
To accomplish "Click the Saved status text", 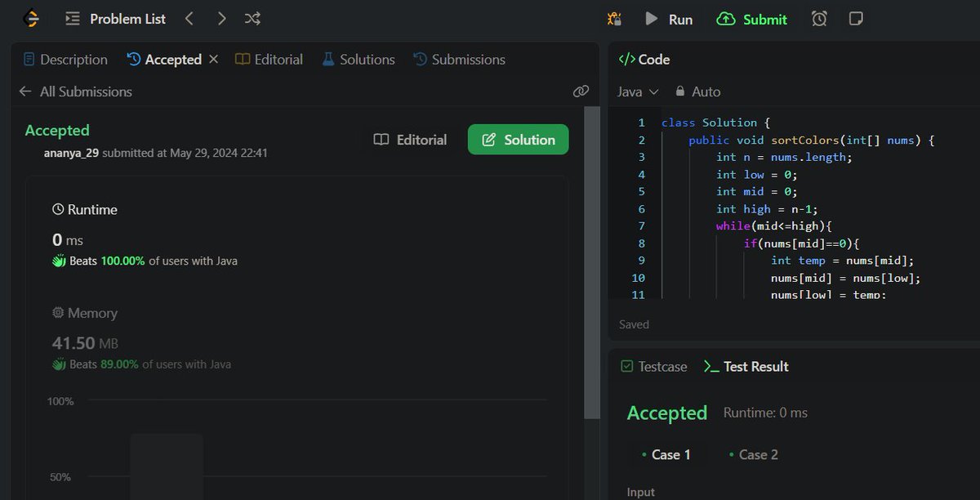I will click(x=634, y=324).
